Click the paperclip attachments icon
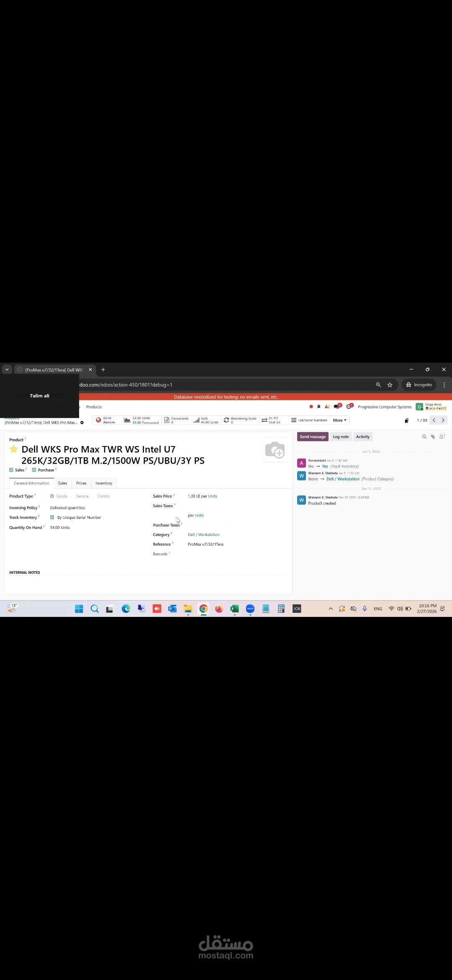 (x=433, y=437)
